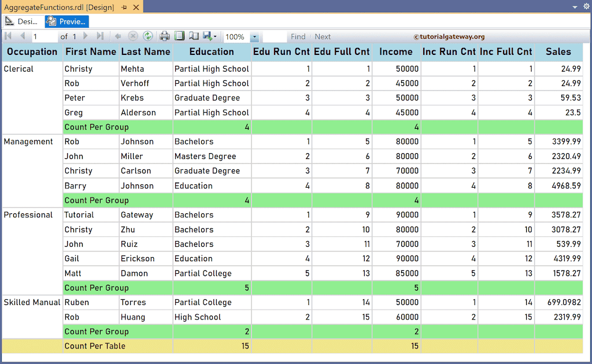The width and height of the screenshot is (592, 364).
Task: Advance to the next page
Action: click(x=86, y=36)
